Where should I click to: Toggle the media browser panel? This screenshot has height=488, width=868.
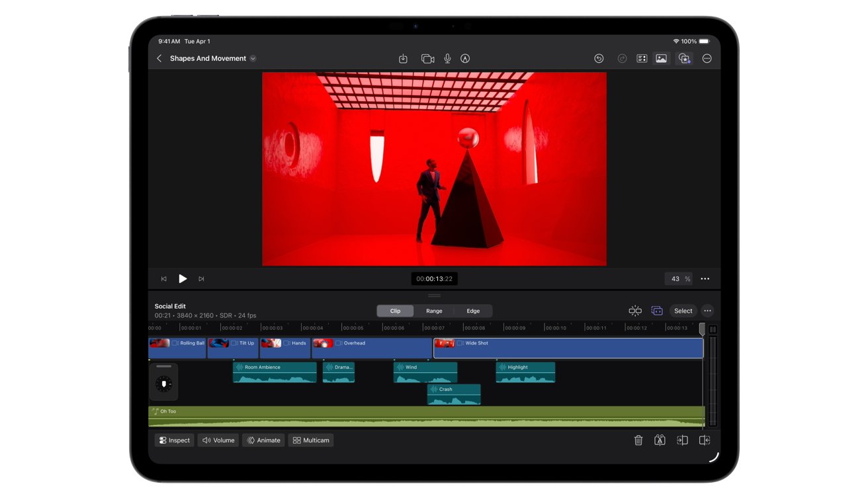[661, 58]
